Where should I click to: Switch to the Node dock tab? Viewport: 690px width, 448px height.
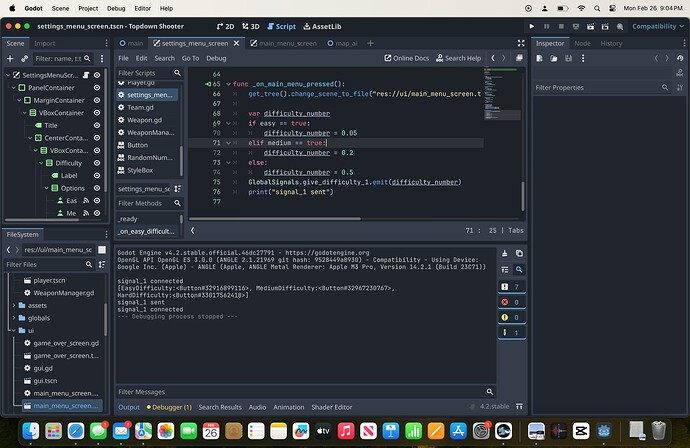(x=582, y=43)
